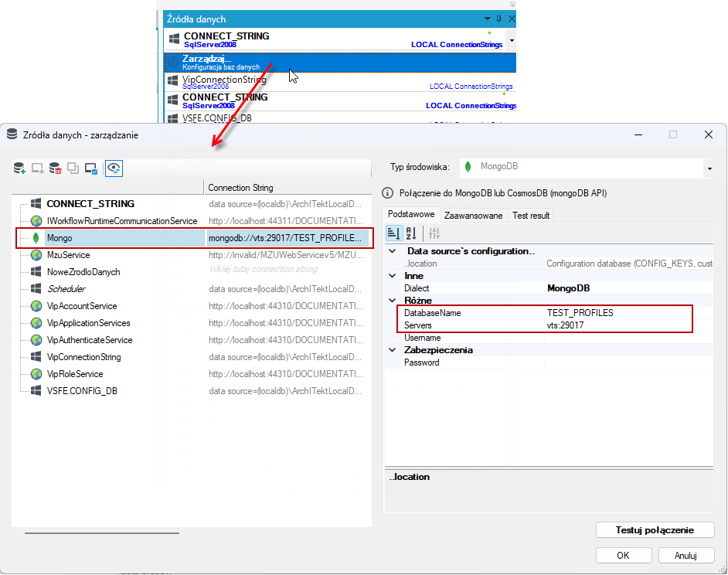Collapse the Inne property section
This screenshot has width=728, height=575.
tap(393, 276)
